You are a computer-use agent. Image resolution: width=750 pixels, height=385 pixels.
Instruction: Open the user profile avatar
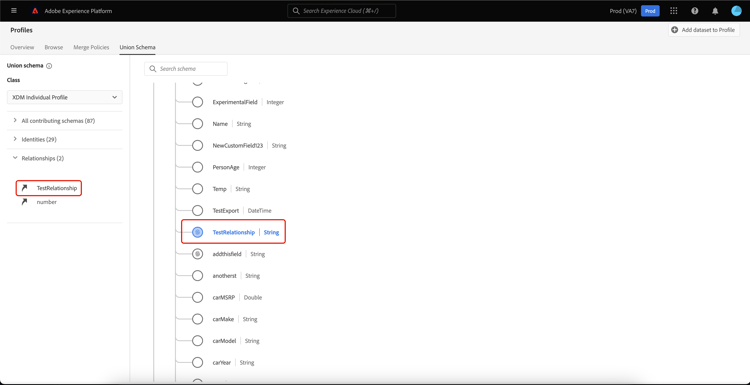(x=736, y=11)
